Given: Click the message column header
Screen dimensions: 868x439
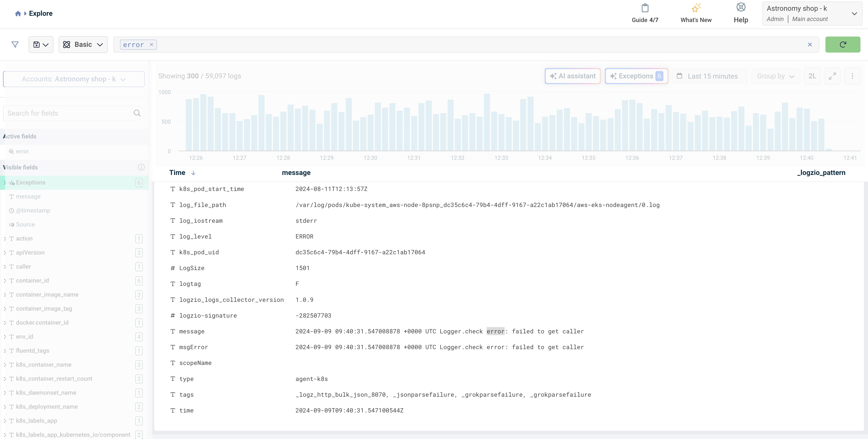Looking at the screenshot, I should tap(296, 173).
